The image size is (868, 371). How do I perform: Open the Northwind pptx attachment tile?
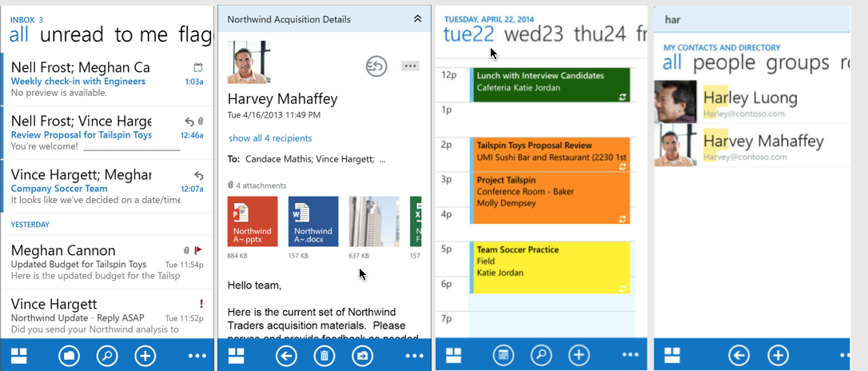click(x=253, y=221)
